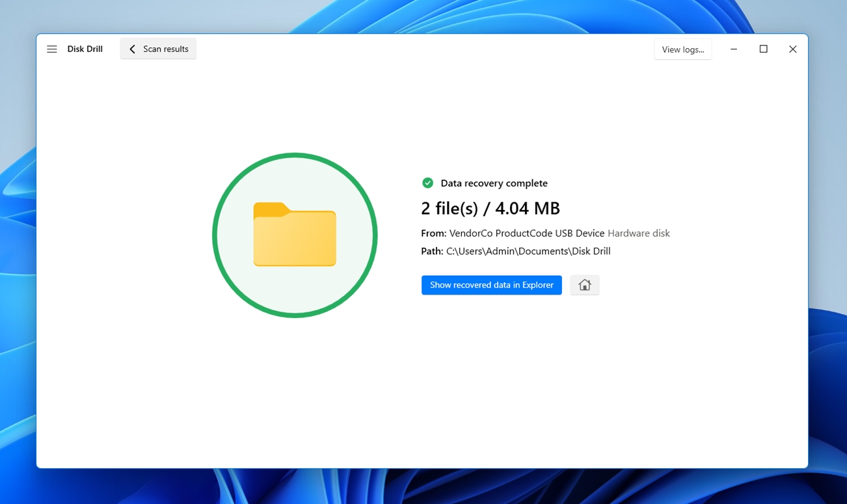Click the C:\Users\Admin\Documents\Disk Drill path
847x504 pixels.
[528, 251]
